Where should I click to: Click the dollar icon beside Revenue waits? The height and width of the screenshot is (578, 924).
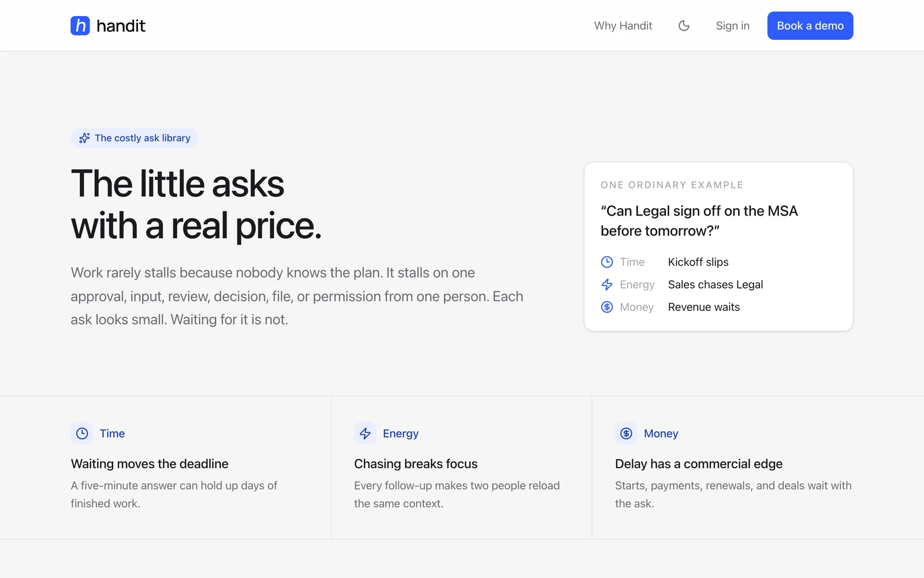(607, 307)
